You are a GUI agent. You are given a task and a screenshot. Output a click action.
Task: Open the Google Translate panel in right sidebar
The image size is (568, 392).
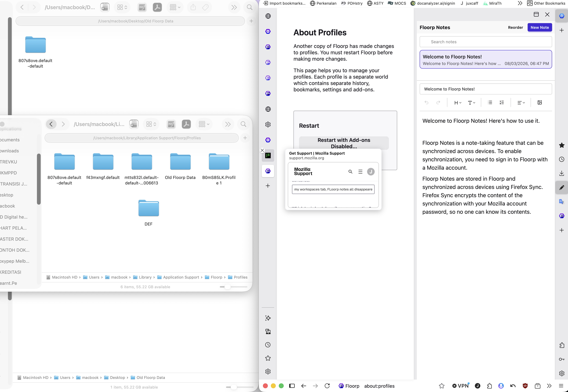click(x=562, y=202)
